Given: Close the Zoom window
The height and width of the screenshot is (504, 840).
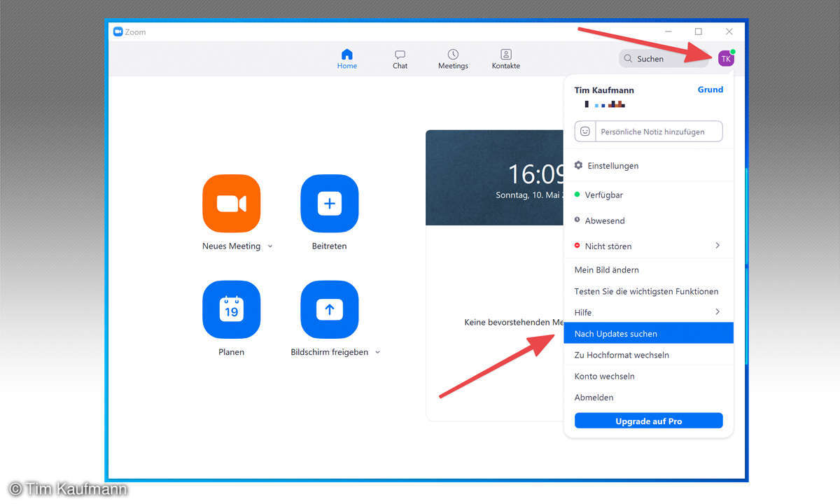Looking at the screenshot, I should point(729,31).
